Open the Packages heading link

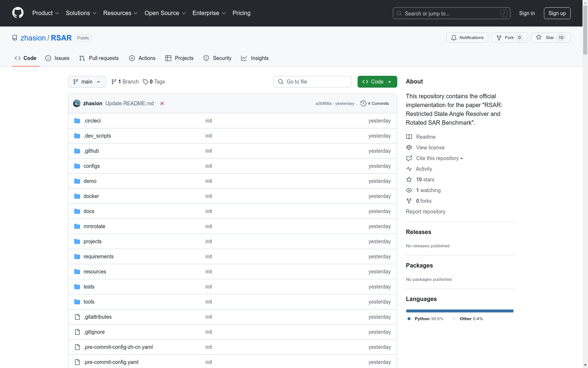[419, 265]
